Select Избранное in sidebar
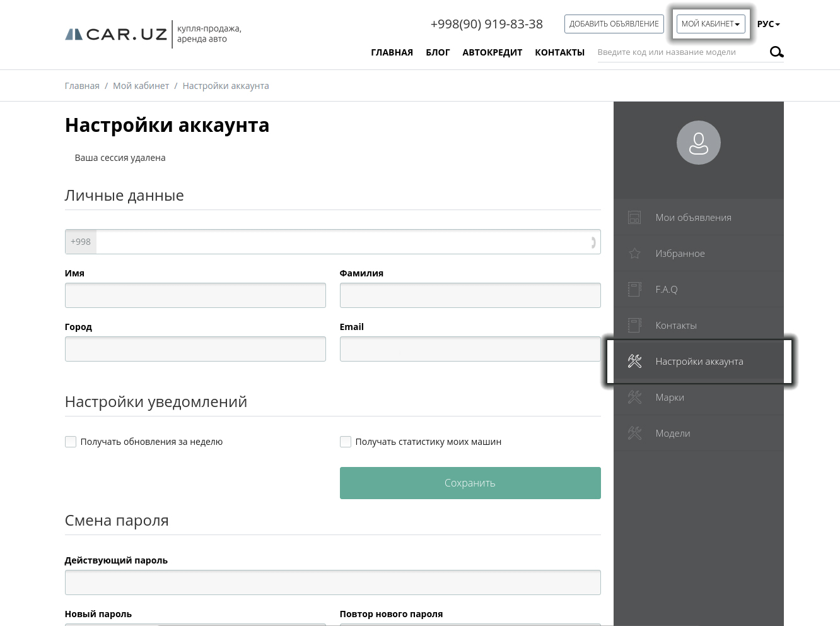Image resolution: width=840 pixels, height=626 pixels. coord(699,254)
